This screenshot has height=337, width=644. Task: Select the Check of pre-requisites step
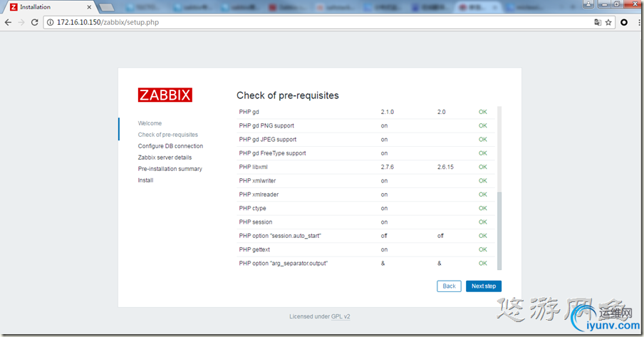click(x=167, y=135)
